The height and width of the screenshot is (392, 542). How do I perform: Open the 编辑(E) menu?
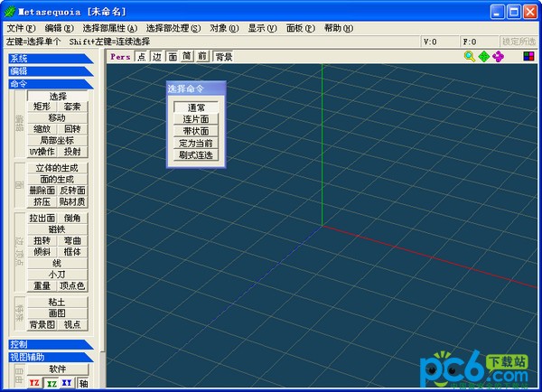tap(59, 28)
